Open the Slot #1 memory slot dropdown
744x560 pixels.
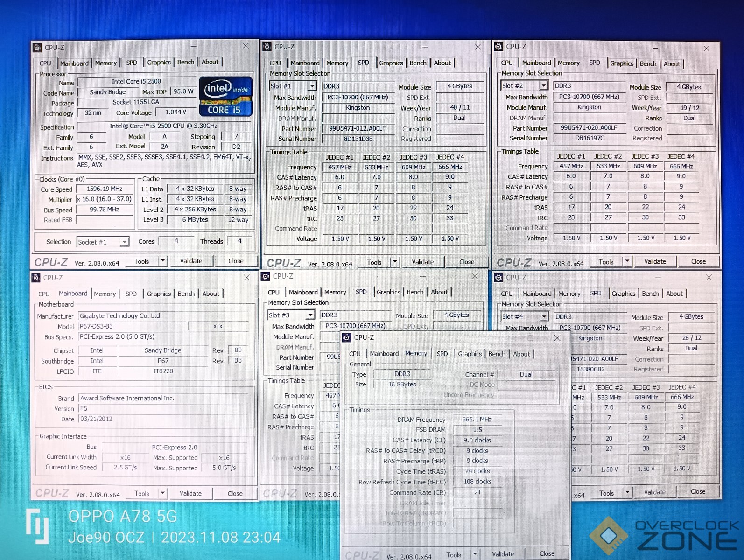(312, 86)
